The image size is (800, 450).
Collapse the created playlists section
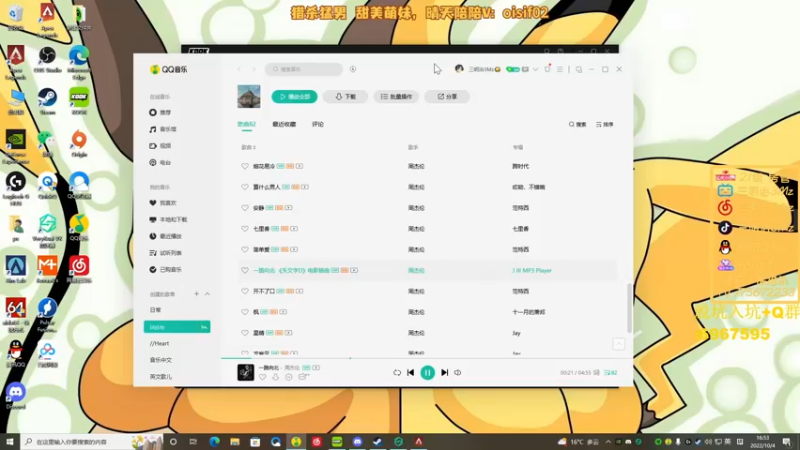pos(207,294)
